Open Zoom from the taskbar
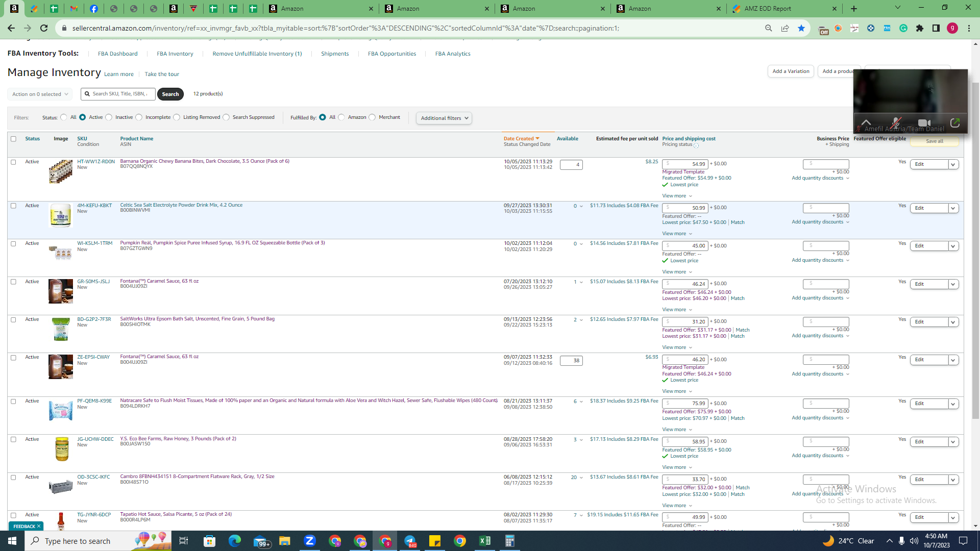The height and width of the screenshot is (551, 980). tap(310, 541)
